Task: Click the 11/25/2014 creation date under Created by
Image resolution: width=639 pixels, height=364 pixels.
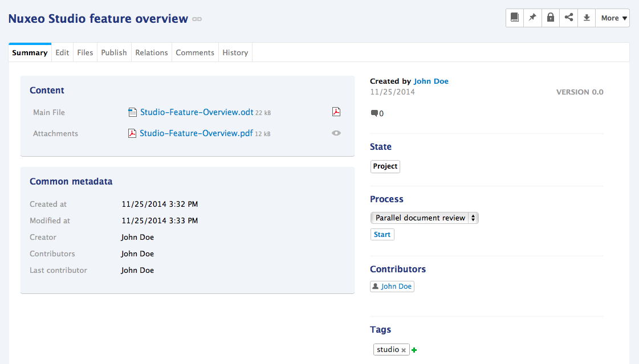Action: 392,92
